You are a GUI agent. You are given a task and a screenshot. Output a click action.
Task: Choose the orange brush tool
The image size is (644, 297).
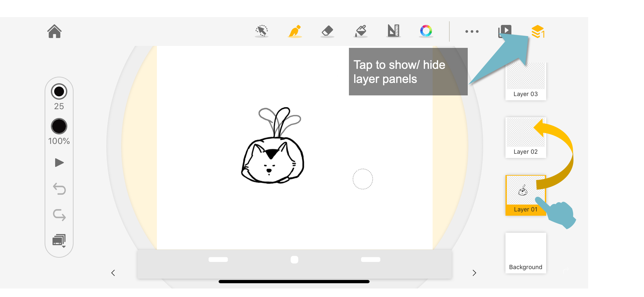pyautogui.click(x=295, y=31)
